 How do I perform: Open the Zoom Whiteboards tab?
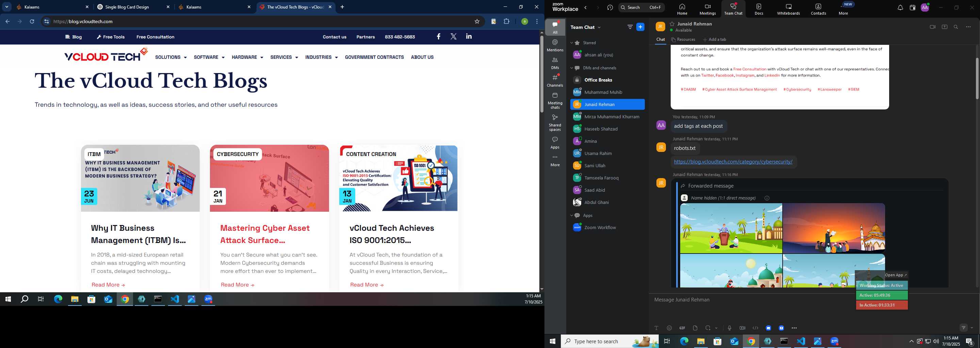click(788, 9)
